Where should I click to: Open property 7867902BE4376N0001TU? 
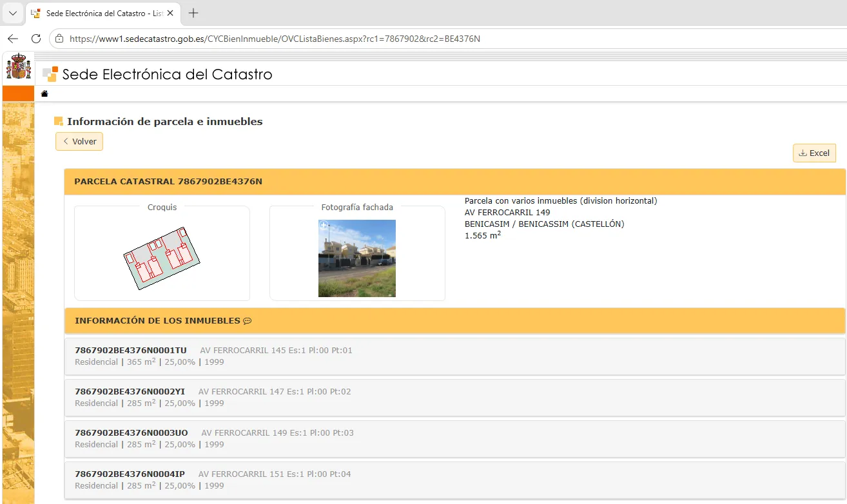click(x=455, y=356)
